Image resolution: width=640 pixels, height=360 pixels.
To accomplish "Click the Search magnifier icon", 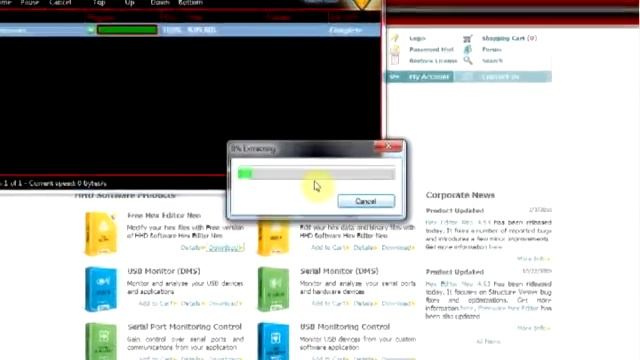I will point(468,60).
